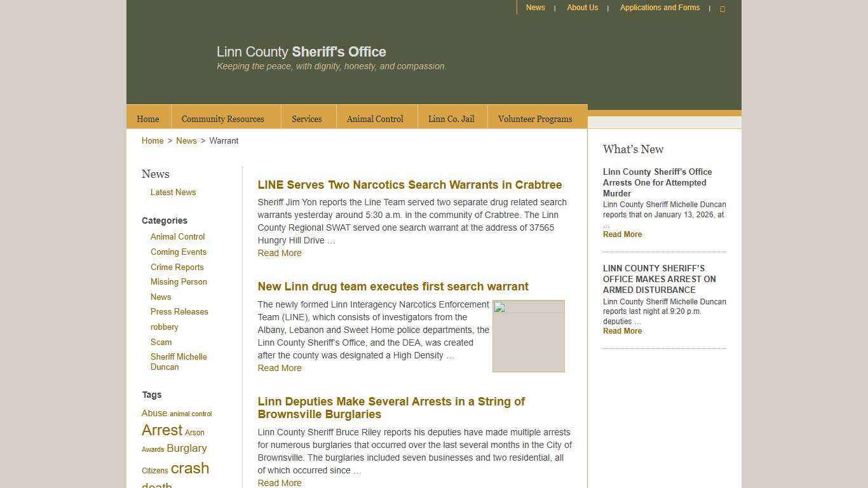
Task: Select the Arrest tag
Action: click(161, 430)
